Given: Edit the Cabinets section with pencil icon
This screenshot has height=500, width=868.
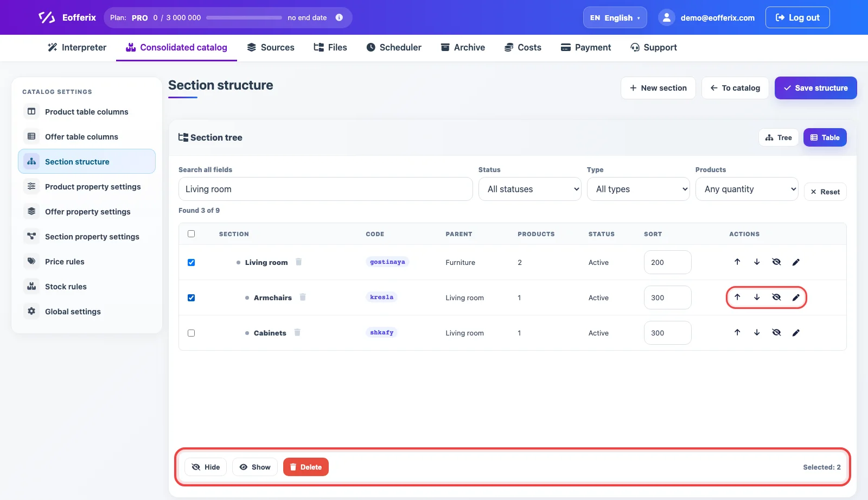Looking at the screenshot, I should [x=796, y=333].
